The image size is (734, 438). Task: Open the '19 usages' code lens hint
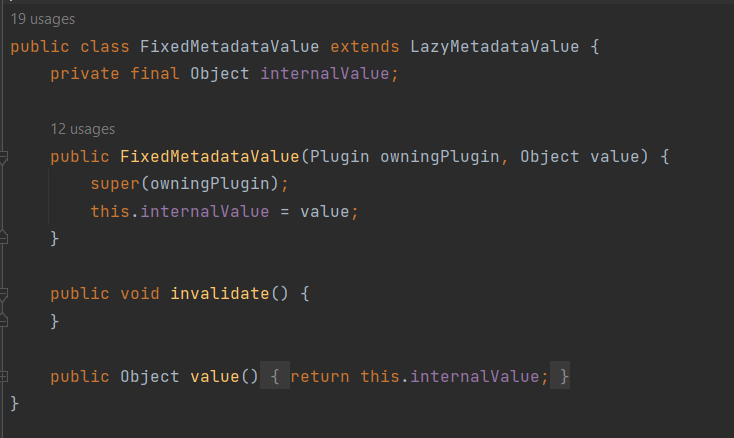click(42, 19)
